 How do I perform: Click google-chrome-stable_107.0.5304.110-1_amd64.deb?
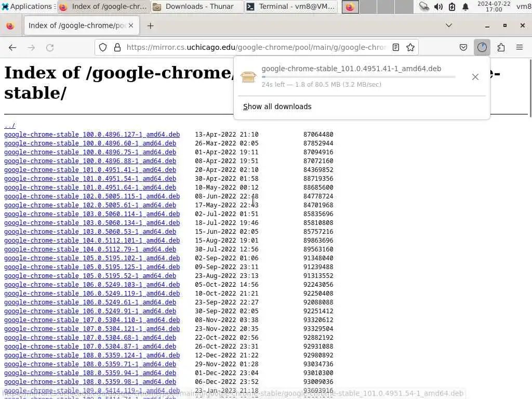(x=92, y=320)
